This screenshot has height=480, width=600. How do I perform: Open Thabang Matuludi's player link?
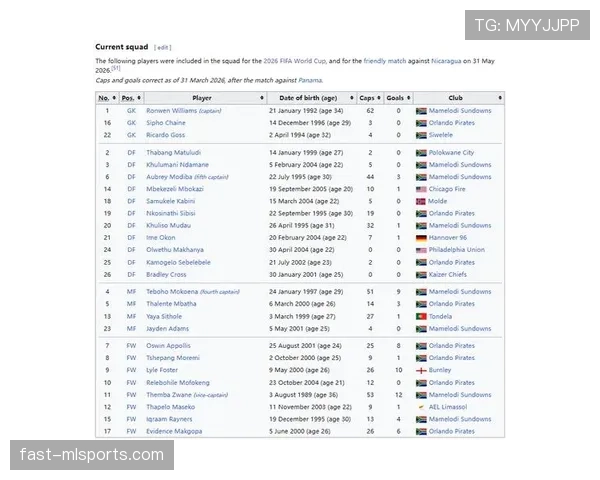tap(173, 152)
